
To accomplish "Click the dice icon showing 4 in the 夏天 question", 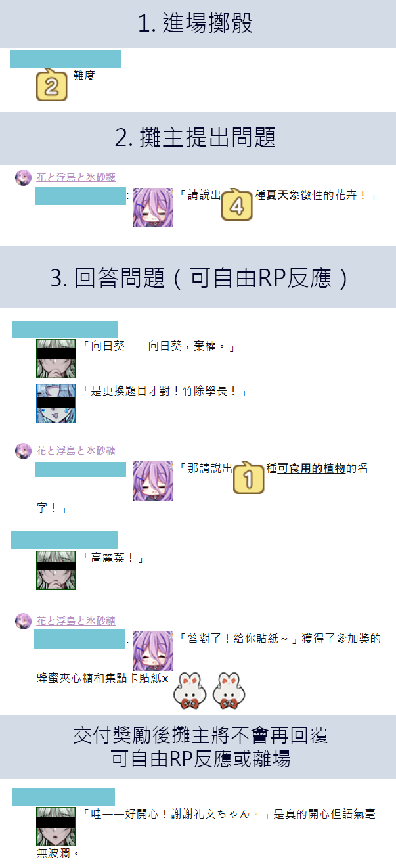I will [x=237, y=204].
